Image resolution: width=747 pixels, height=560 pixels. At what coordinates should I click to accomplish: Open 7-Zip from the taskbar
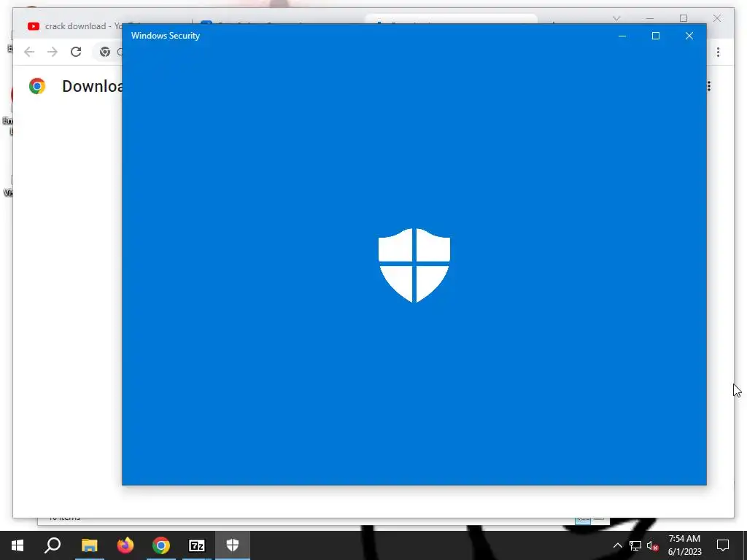(x=197, y=545)
